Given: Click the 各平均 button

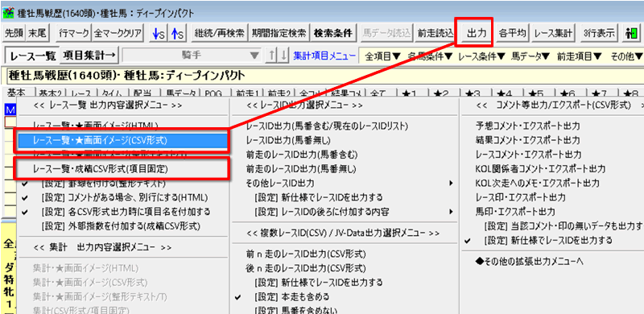Looking at the screenshot, I should [512, 33].
